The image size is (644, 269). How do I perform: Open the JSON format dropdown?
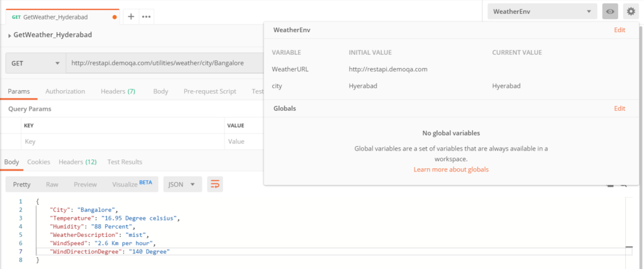click(x=182, y=184)
